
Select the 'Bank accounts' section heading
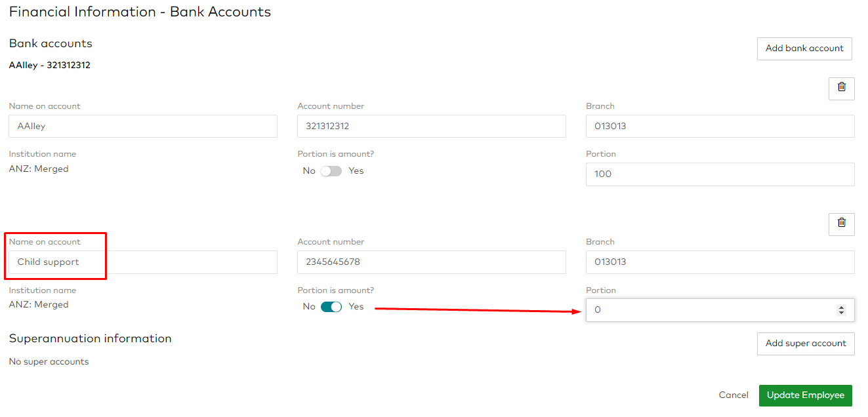pyautogui.click(x=51, y=44)
